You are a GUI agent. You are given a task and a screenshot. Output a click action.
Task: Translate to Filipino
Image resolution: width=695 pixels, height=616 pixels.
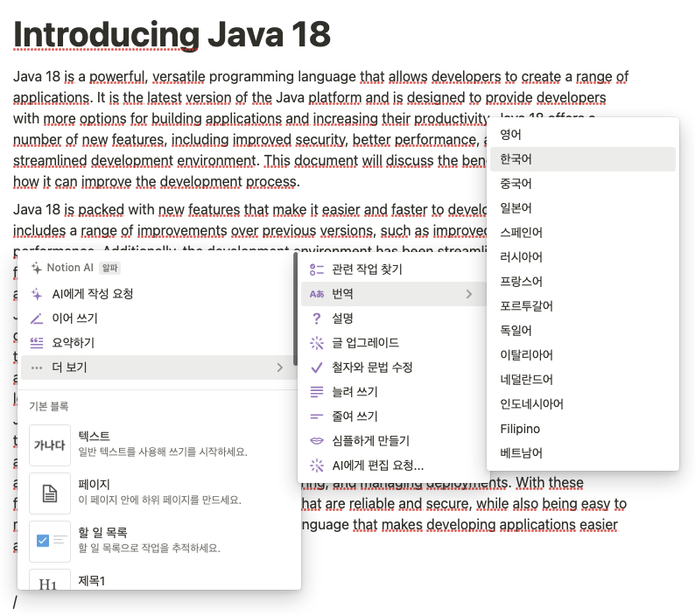(583, 429)
